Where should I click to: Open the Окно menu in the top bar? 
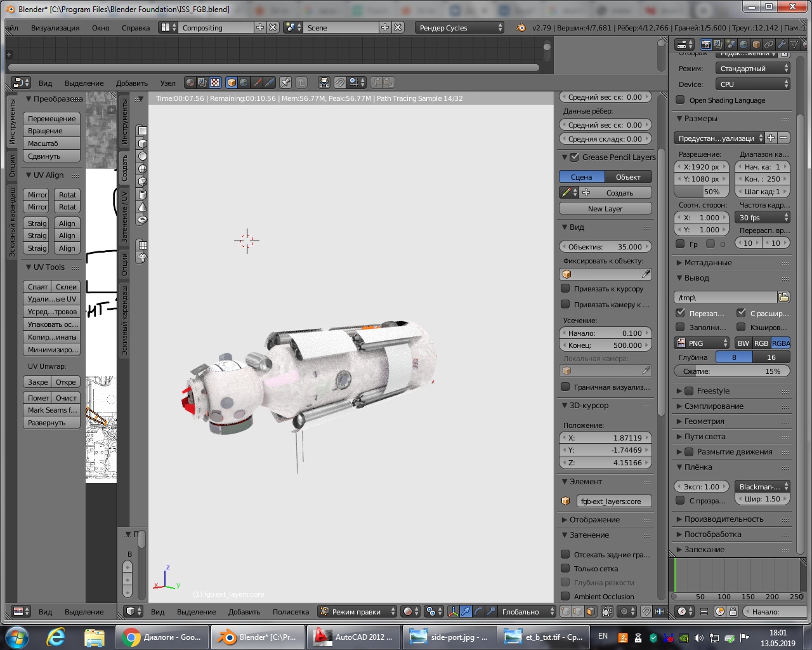coord(100,27)
